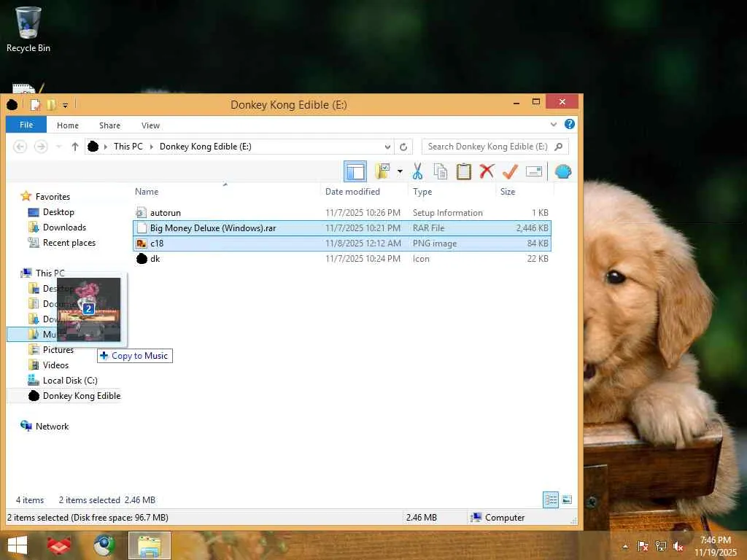
Task: Show hidden system tray icons
Action: click(625, 546)
